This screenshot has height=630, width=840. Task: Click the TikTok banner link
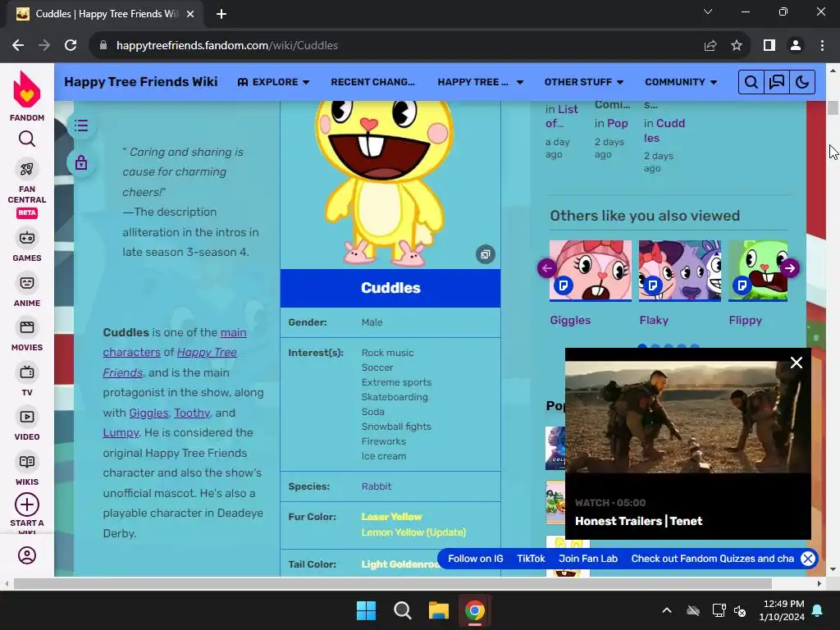tap(531, 559)
